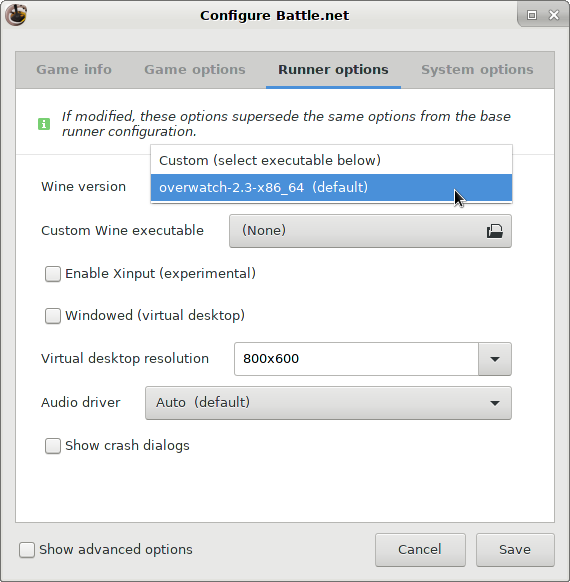Click the Custom Wine executable label
The width and height of the screenshot is (570, 582).
(x=122, y=231)
